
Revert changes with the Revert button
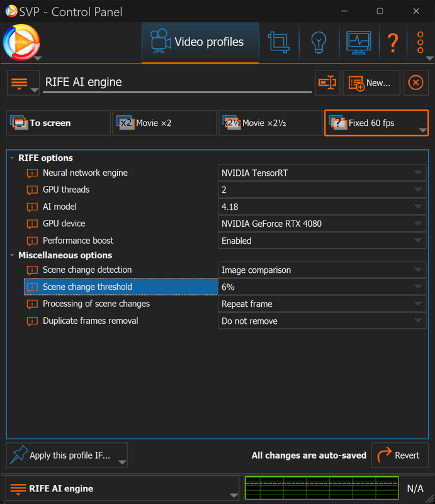coord(400,455)
